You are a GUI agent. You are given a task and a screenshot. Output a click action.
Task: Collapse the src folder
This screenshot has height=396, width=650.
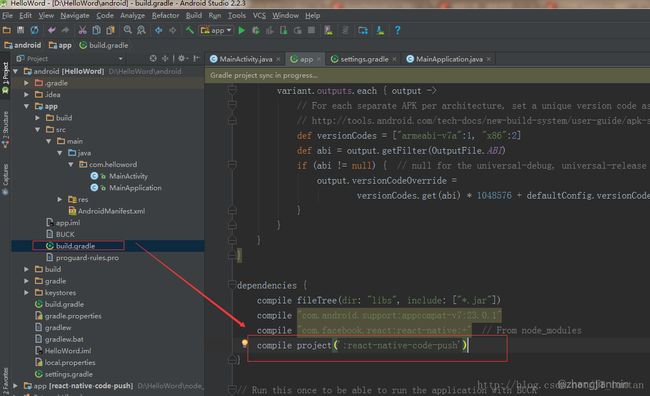coord(38,129)
